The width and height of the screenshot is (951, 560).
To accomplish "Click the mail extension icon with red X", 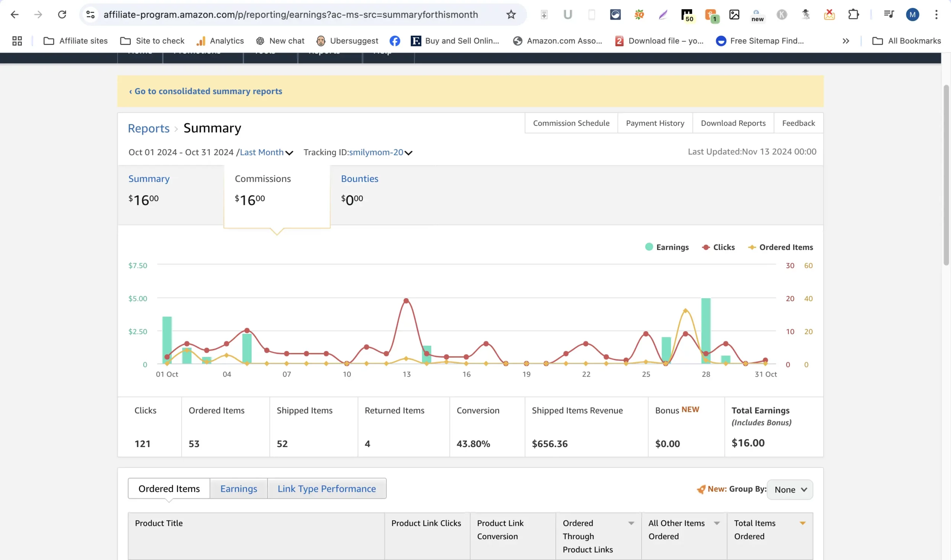I will (829, 14).
